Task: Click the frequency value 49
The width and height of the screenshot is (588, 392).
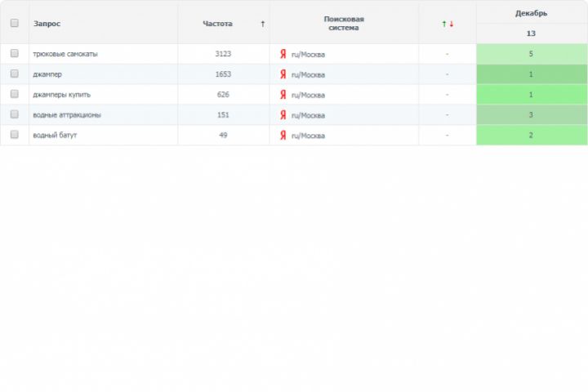Action: point(223,135)
